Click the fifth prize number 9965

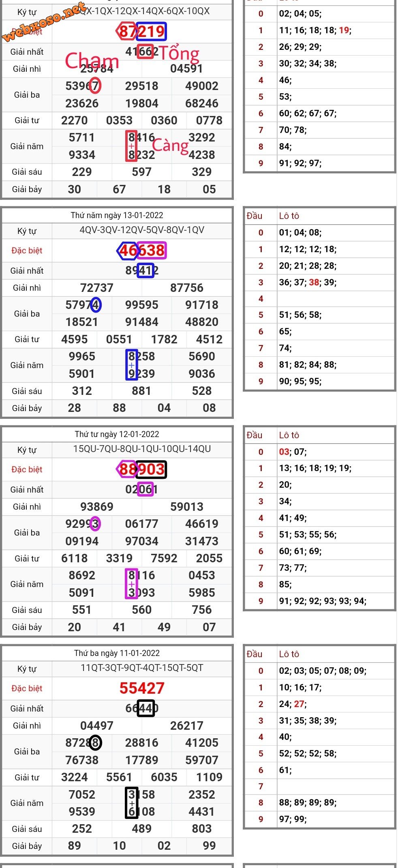point(82,356)
